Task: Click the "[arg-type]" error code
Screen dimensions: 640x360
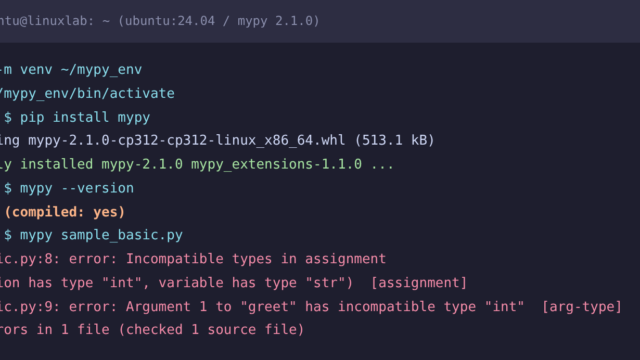Action: (x=582, y=307)
